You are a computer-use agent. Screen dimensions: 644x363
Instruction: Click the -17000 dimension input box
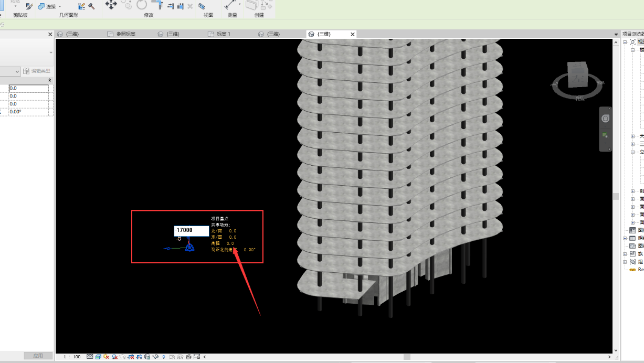click(x=192, y=230)
